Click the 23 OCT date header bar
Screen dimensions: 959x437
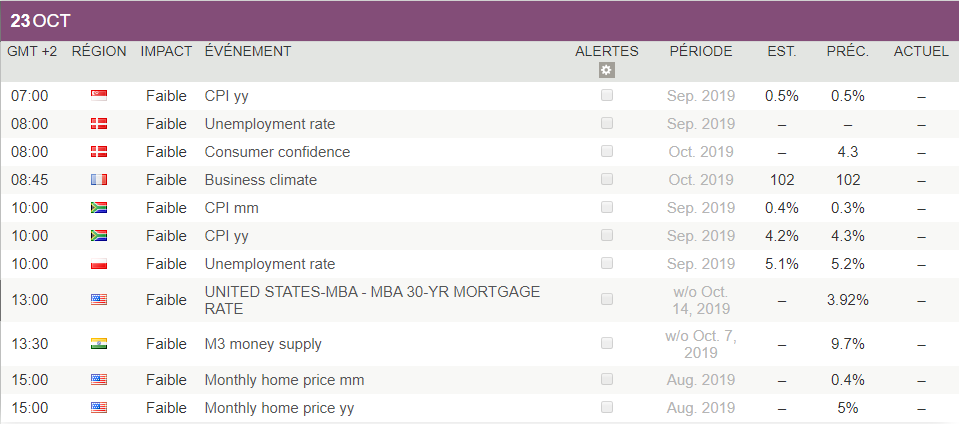tap(479, 21)
